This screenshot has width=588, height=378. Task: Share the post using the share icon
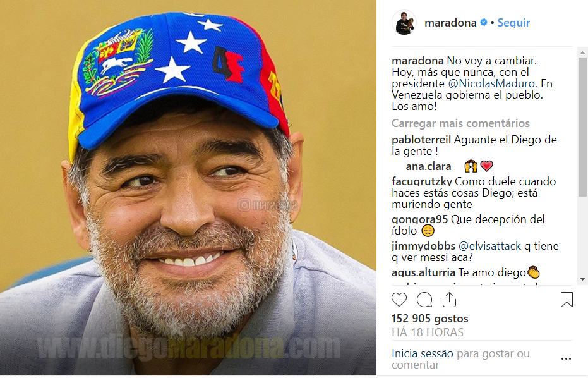click(x=449, y=299)
